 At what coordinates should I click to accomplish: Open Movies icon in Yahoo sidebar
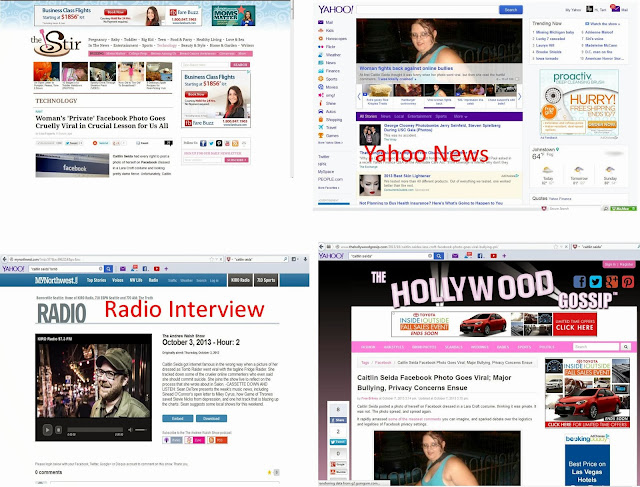click(x=321, y=87)
